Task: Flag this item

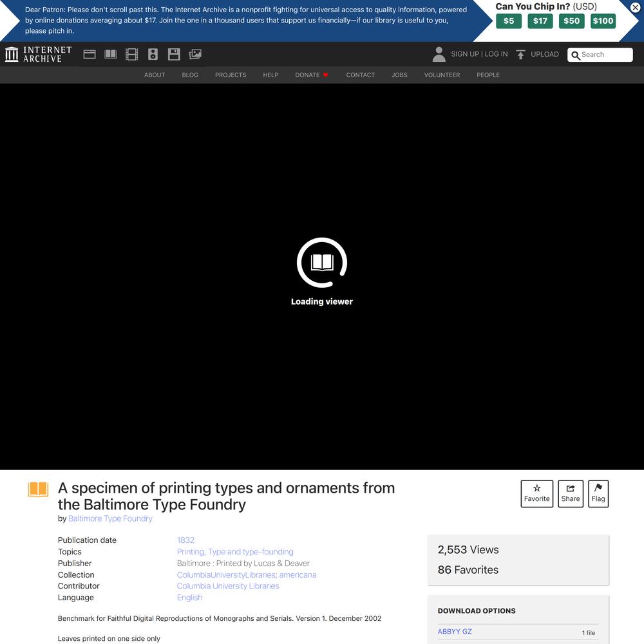Action: [598, 493]
